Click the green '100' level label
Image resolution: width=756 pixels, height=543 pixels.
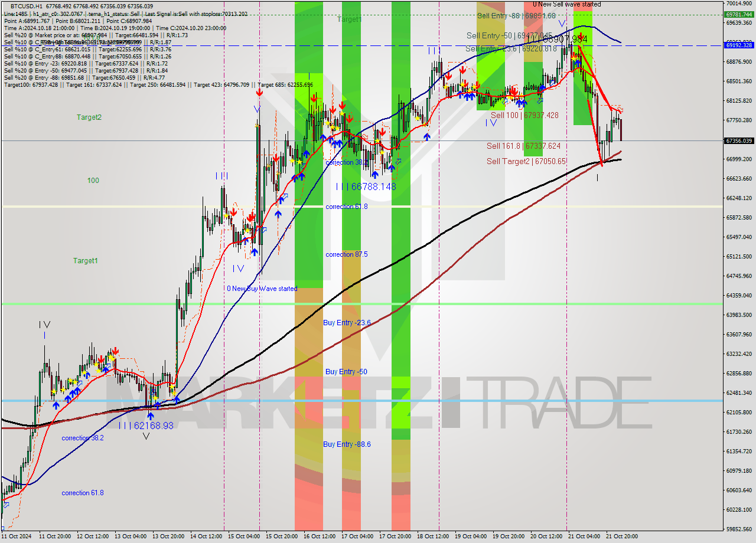tap(93, 181)
